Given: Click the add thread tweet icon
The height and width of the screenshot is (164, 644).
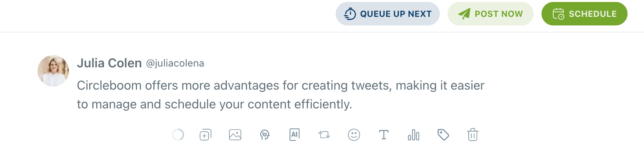Looking at the screenshot, I should click(205, 135).
